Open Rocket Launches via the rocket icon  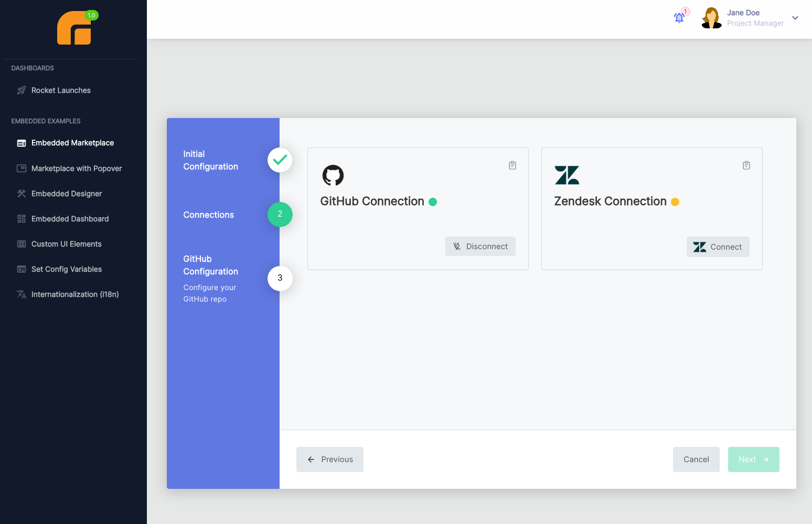coord(21,90)
